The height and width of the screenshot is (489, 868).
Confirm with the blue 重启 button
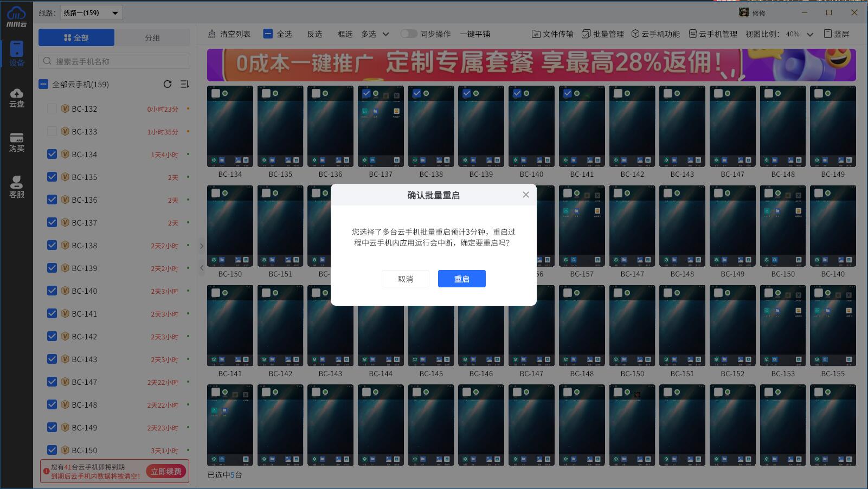click(x=461, y=279)
